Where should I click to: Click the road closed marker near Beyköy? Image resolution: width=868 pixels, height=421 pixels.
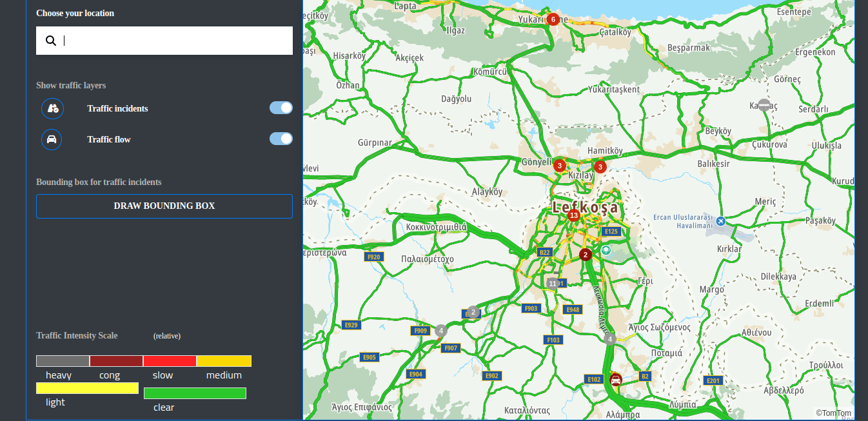coord(764,104)
